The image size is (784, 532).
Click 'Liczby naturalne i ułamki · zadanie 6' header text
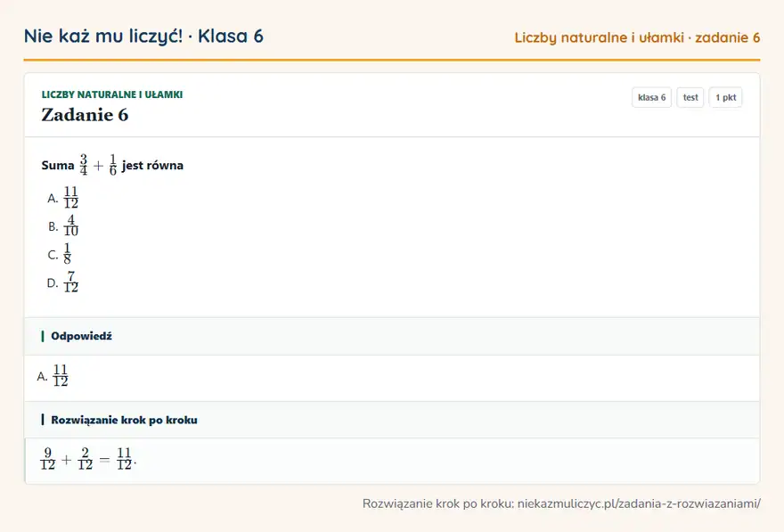[x=637, y=37]
